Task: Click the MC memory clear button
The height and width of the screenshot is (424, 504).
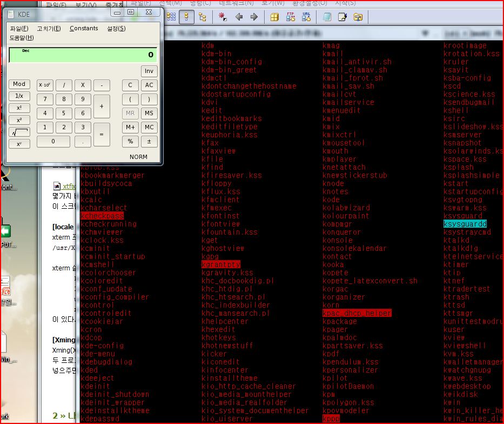Action: [x=149, y=128]
